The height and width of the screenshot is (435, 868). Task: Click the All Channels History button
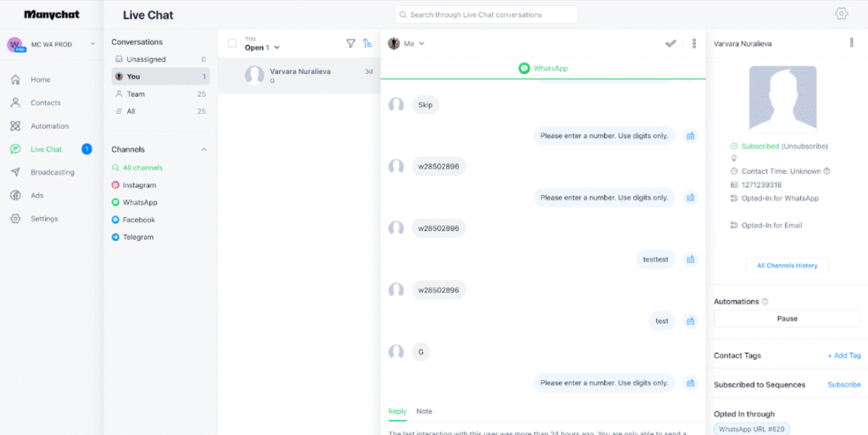787,265
